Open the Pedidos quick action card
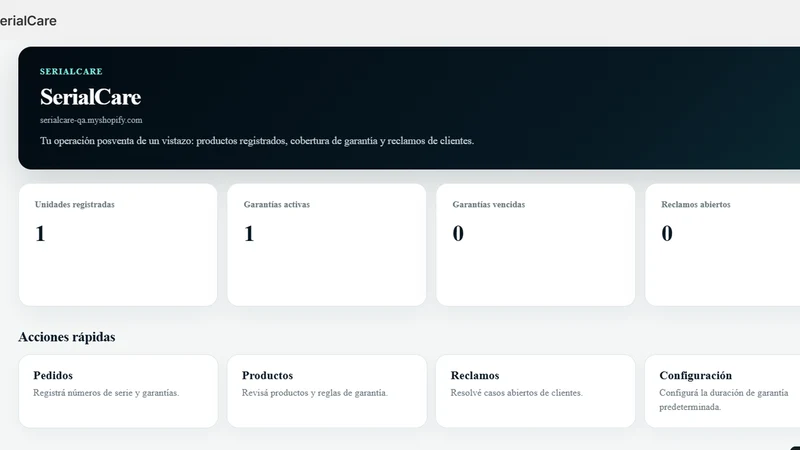 tap(118, 391)
